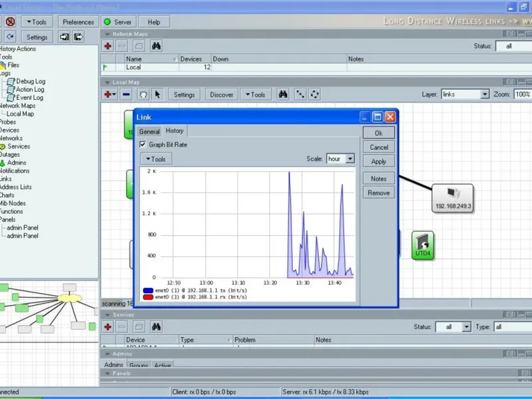Click Cancel in the Link dialog
This screenshot has height=399, width=532.
click(x=378, y=147)
